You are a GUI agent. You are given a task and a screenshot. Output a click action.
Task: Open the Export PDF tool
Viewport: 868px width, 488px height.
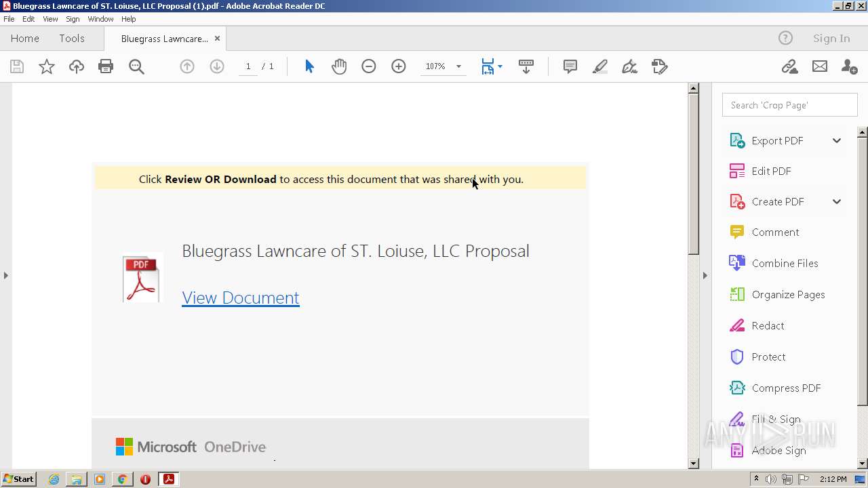pyautogui.click(x=777, y=140)
